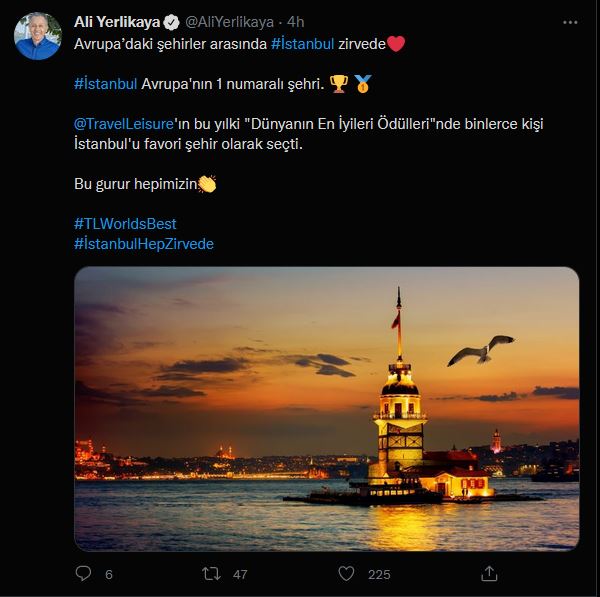Open the three-dot more options menu
Viewport: 600px width, 597px height.
tap(570, 23)
